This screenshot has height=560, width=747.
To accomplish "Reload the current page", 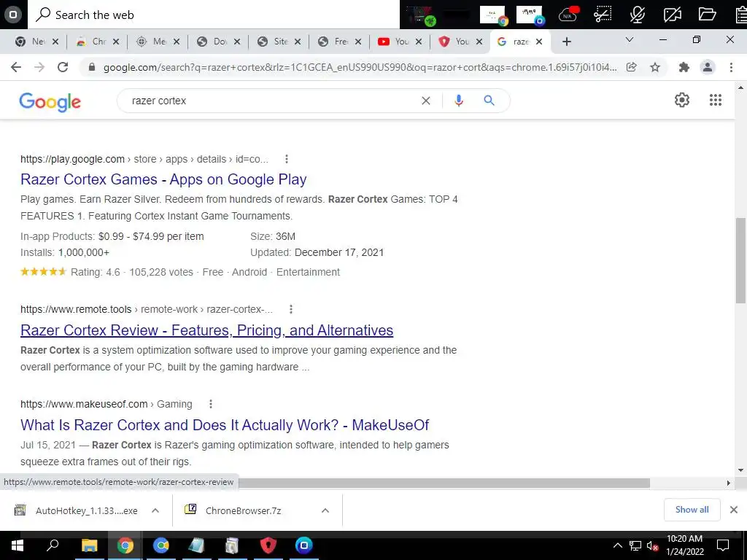I will (63, 67).
